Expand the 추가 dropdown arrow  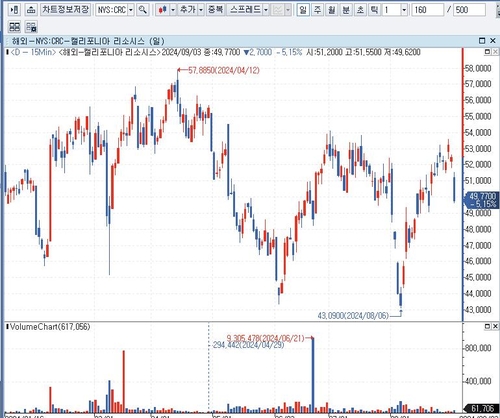201,10
